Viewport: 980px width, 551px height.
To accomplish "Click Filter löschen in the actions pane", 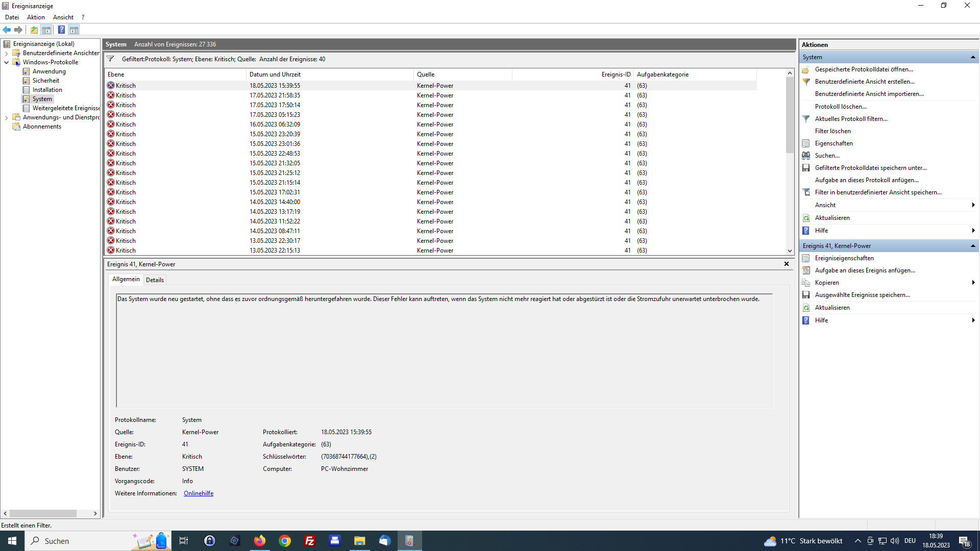I will click(832, 131).
